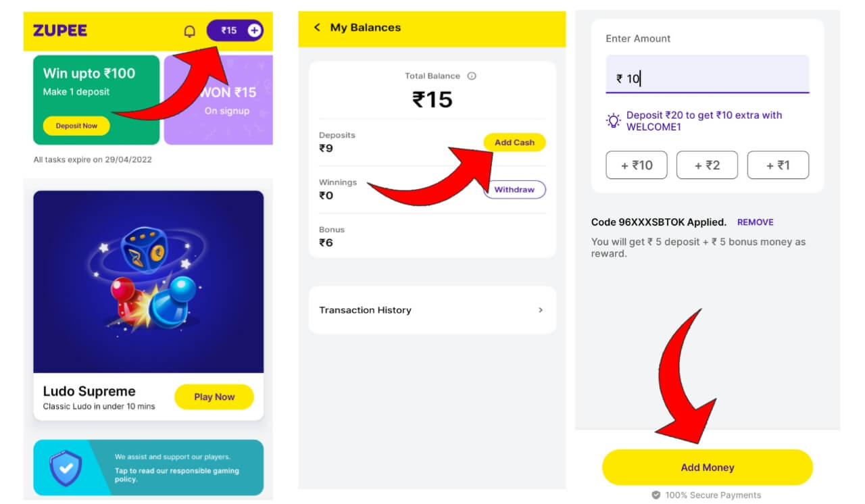Expand Transaction History
This screenshot has width=865, height=504.
tap(432, 309)
